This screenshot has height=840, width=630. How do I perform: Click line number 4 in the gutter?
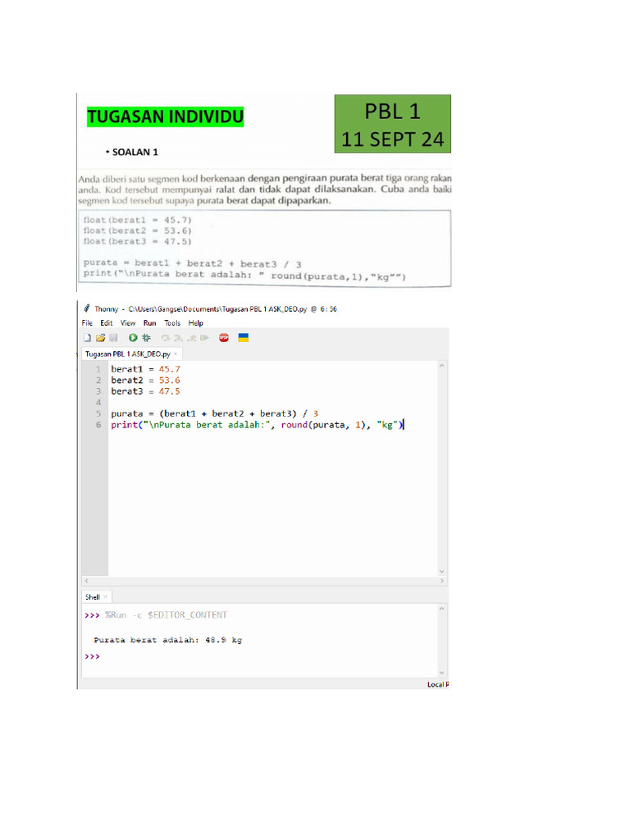click(x=98, y=402)
